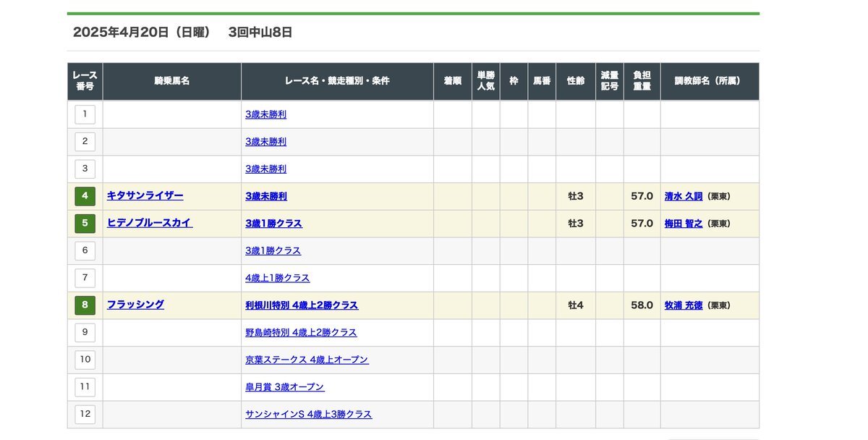Viewport: 868px width, 440px height.
Task: Click the レース番号 column header
Action: [85, 81]
